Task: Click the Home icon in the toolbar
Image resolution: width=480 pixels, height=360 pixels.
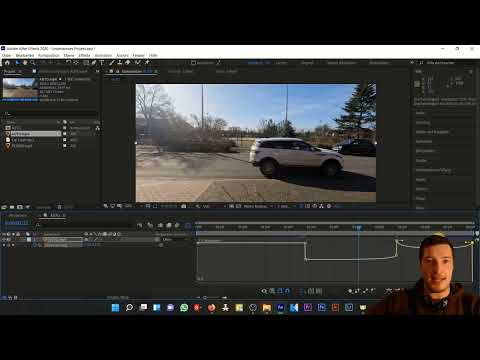Action: point(7,63)
